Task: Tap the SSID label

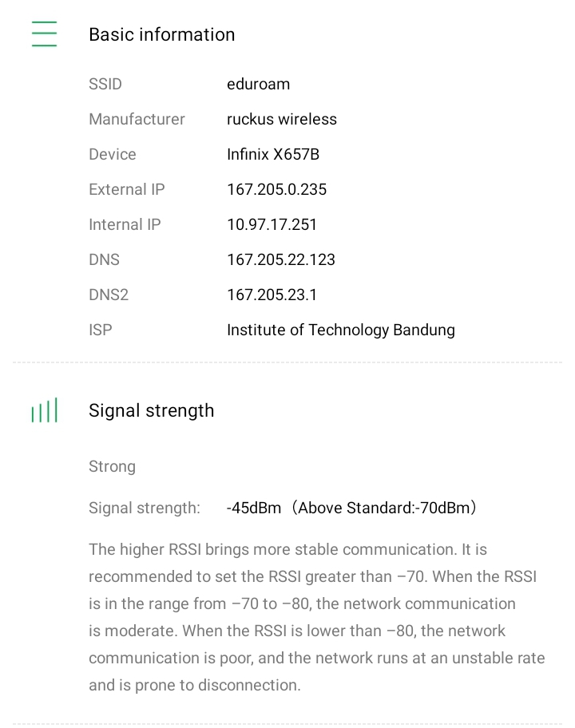Action: 105,84
